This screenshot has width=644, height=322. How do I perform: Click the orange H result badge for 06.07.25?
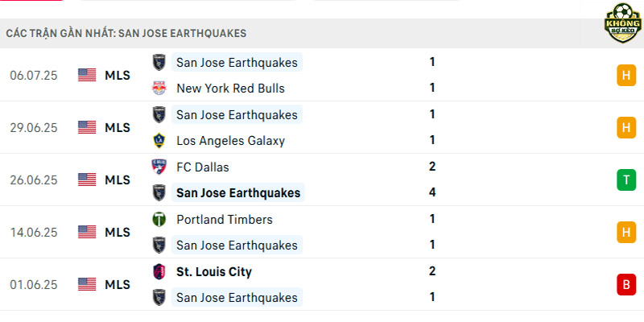(626, 75)
